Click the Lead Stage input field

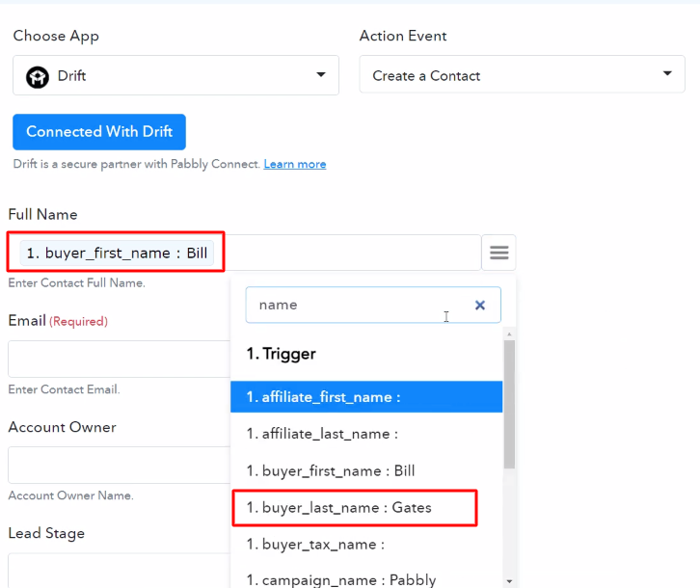point(120,571)
